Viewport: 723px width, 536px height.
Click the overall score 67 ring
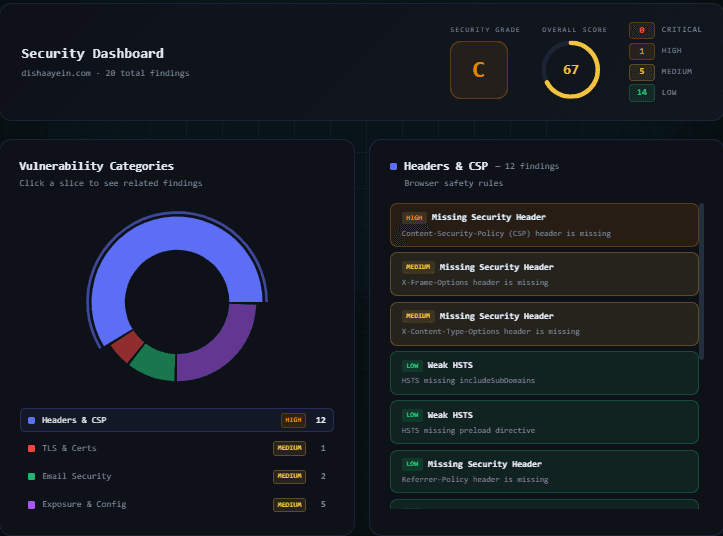click(570, 70)
